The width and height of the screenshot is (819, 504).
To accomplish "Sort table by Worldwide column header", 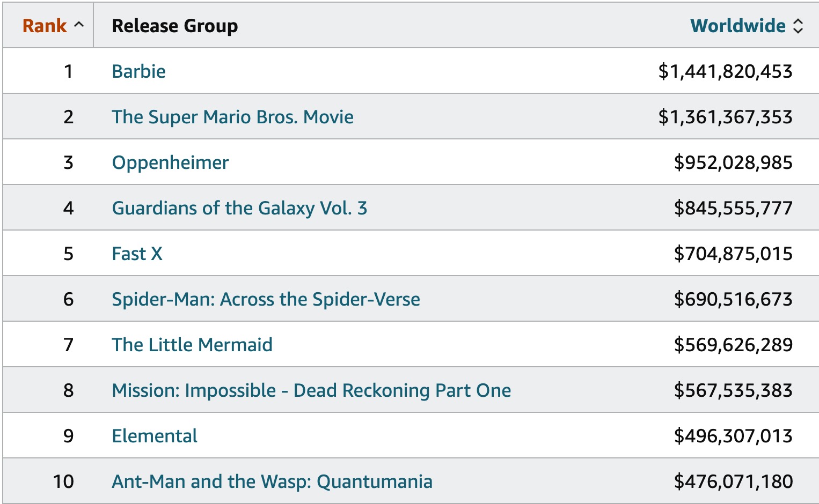I will [x=737, y=26].
